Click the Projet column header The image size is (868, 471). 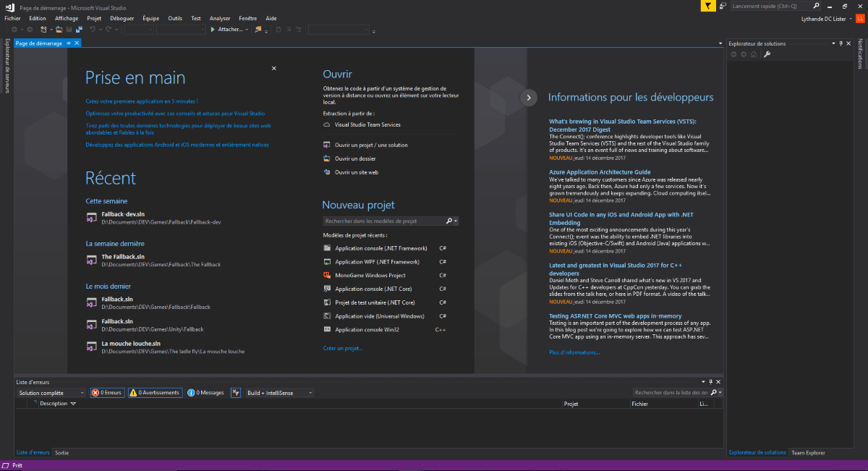click(571, 404)
